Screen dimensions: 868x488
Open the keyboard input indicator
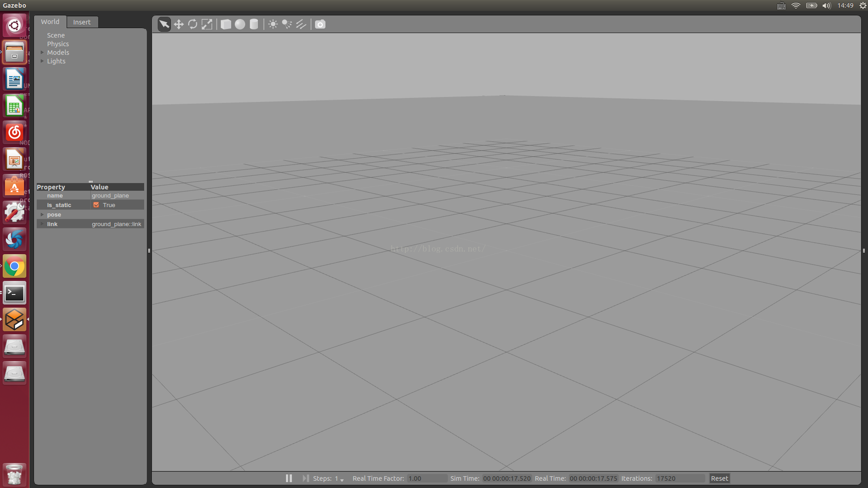(781, 5)
